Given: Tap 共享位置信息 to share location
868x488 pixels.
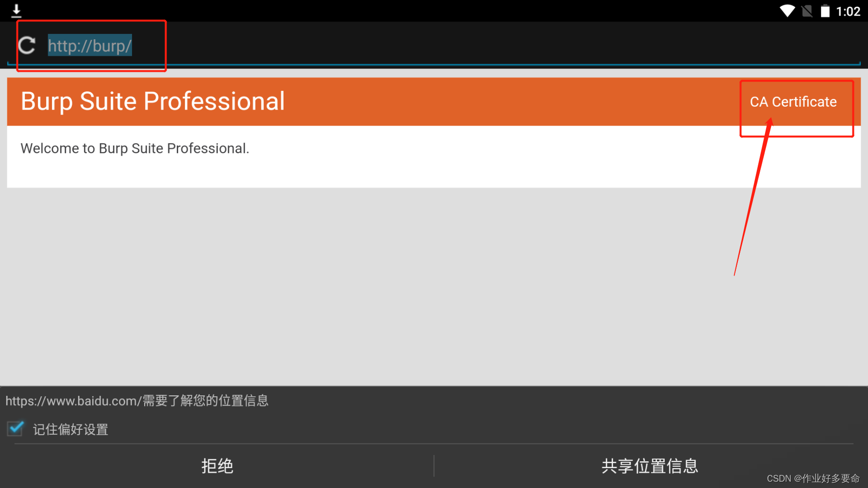Looking at the screenshot, I should [x=650, y=465].
